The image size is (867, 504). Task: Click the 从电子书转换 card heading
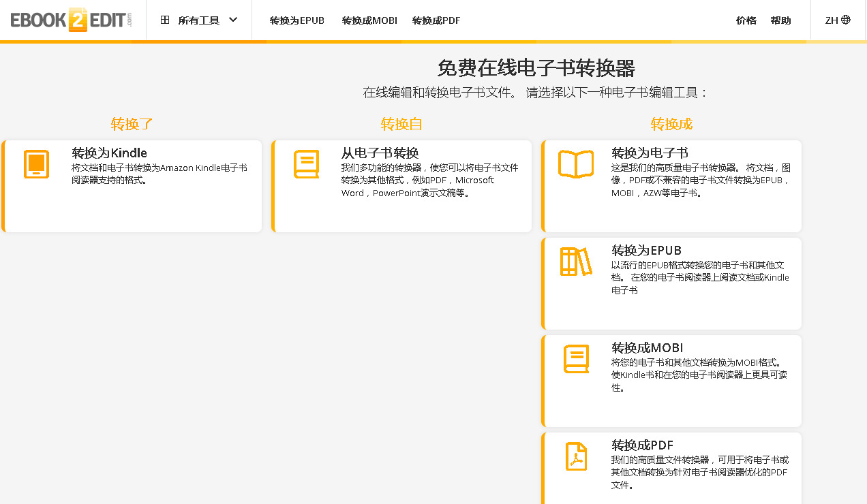(380, 153)
